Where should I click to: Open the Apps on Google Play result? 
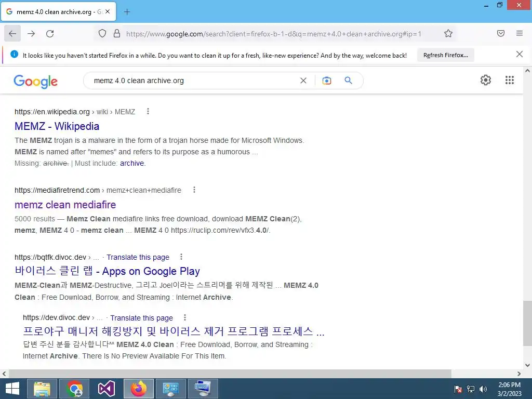107,271
